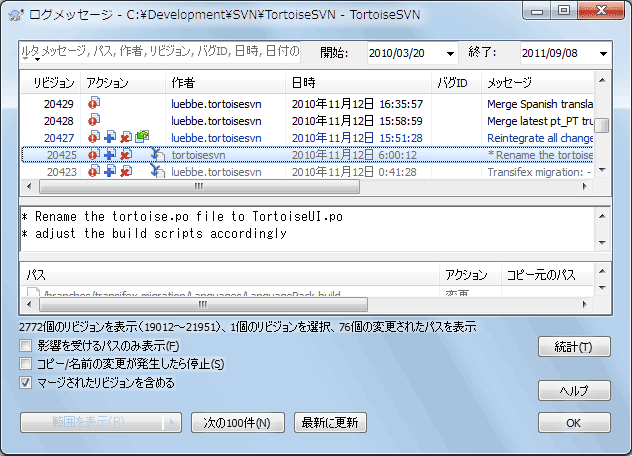Image resolution: width=632 pixels, height=456 pixels.
Task: Click the revision list scroll down arrow
Action: click(x=602, y=170)
